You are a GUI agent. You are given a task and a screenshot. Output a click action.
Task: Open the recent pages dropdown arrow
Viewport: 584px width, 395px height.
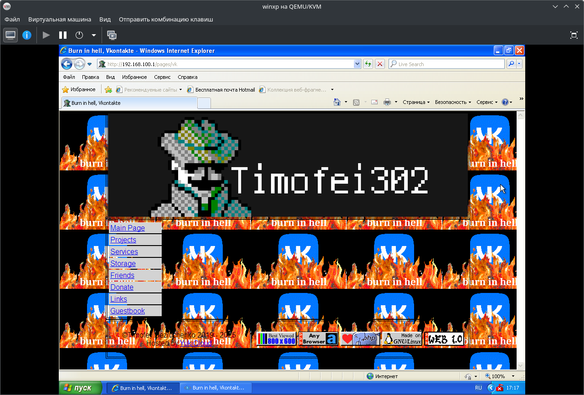[x=90, y=64]
